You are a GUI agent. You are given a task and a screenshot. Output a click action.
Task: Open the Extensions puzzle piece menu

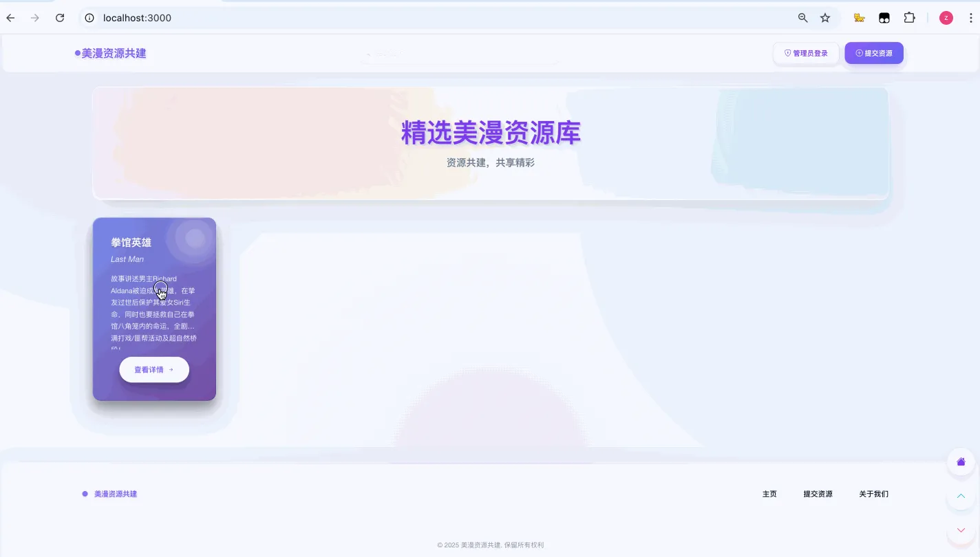tap(909, 18)
